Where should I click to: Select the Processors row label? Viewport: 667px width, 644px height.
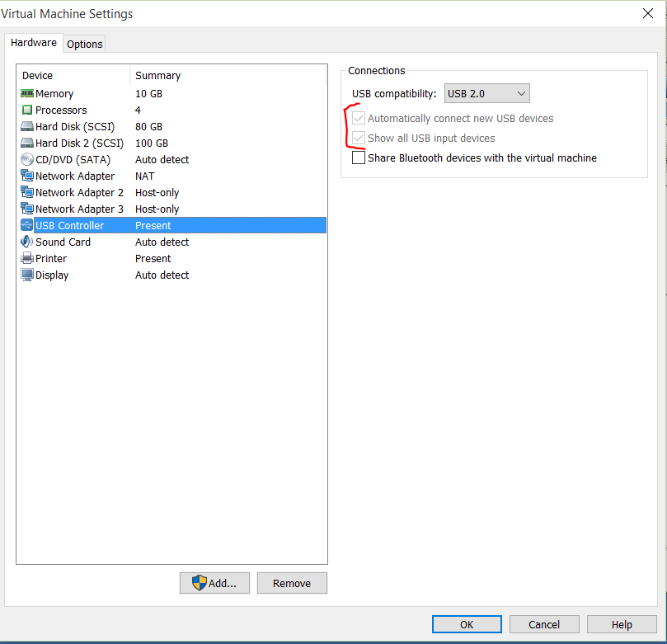pos(61,110)
